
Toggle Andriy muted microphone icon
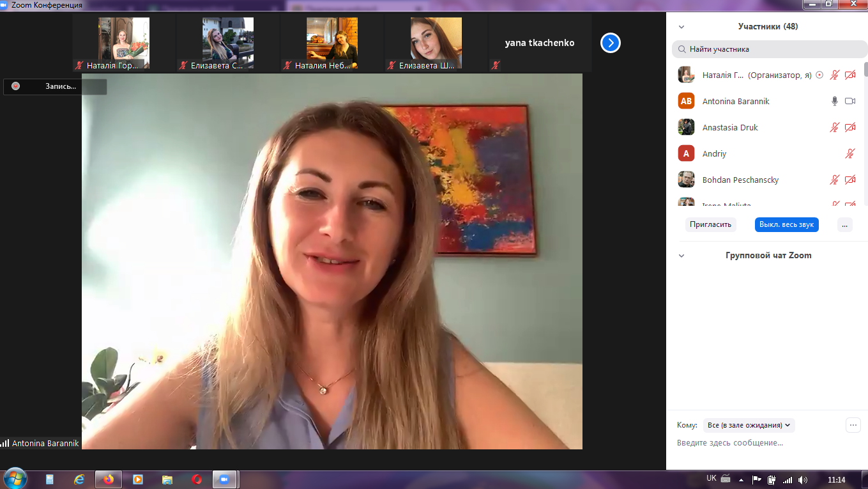click(849, 153)
